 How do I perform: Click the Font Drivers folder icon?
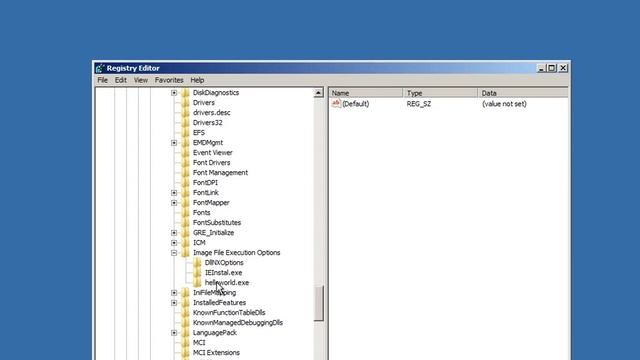[185, 163]
